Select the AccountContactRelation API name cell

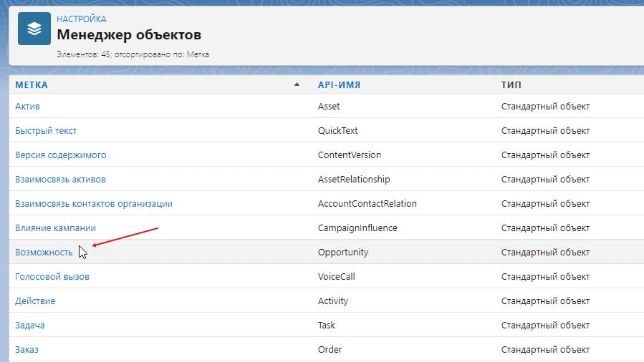click(367, 204)
